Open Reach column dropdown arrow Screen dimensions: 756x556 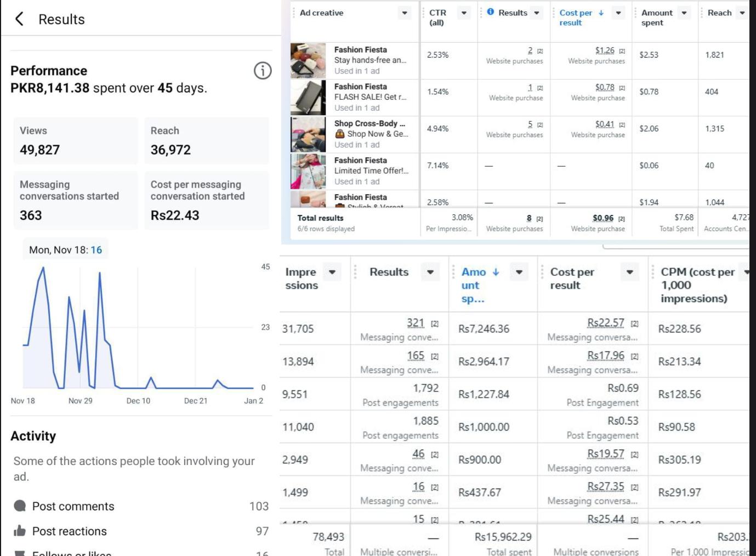[742, 13]
